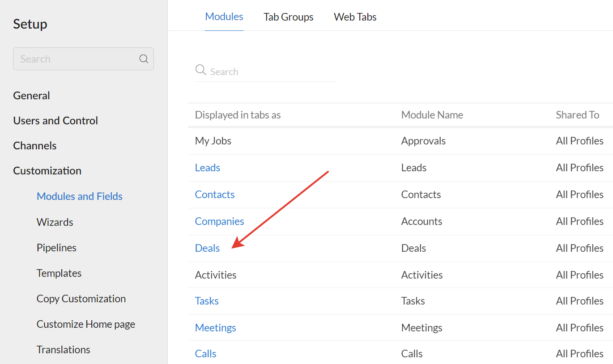Switch to the Tab Groups tab

[x=288, y=17]
